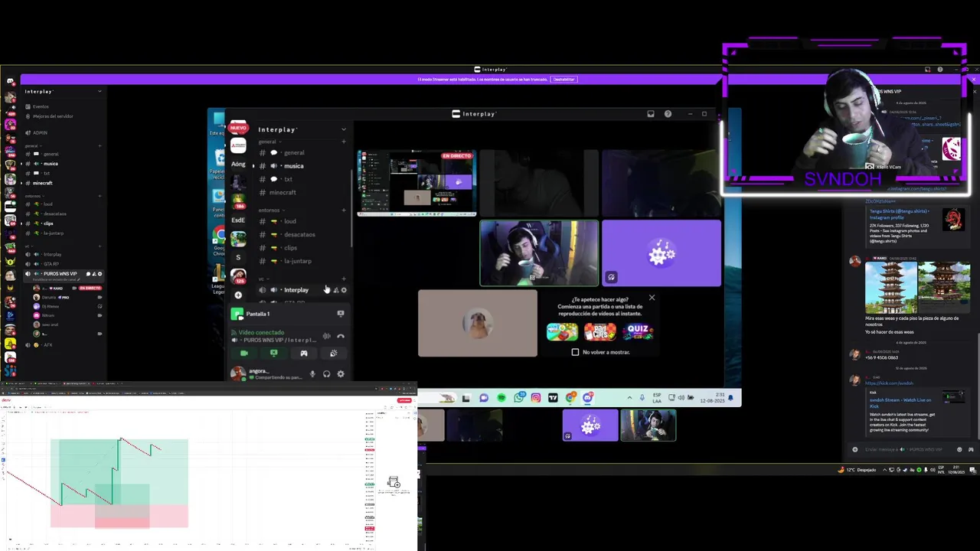Open help icon in inner Interplay title bar
980x551 pixels.
pyautogui.click(x=668, y=114)
